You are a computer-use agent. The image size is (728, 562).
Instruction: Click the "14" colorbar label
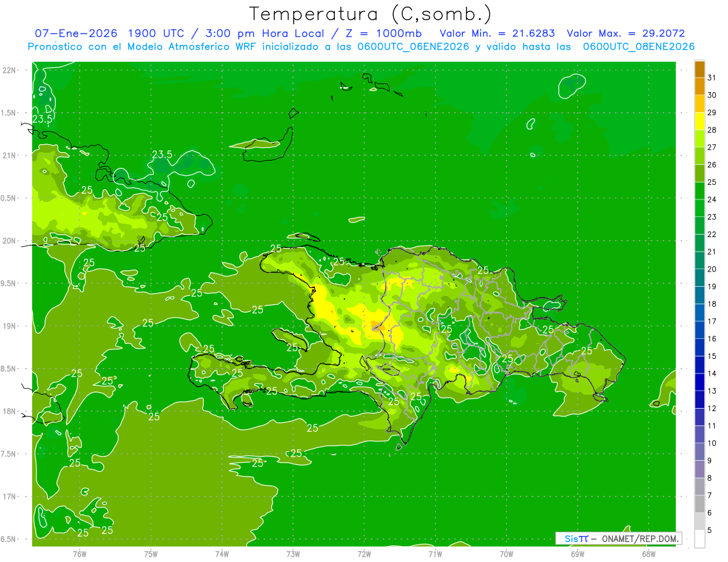click(x=712, y=373)
